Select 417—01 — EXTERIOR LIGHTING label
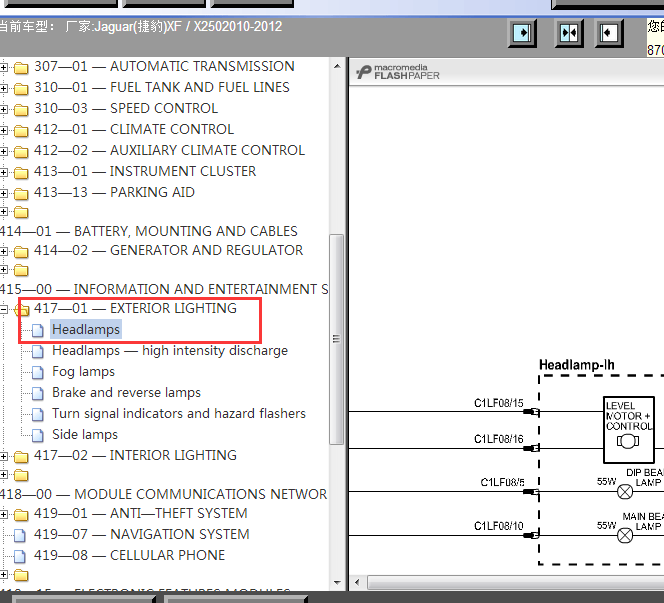The width and height of the screenshot is (664, 603). pyautogui.click(x=135, y=308)
